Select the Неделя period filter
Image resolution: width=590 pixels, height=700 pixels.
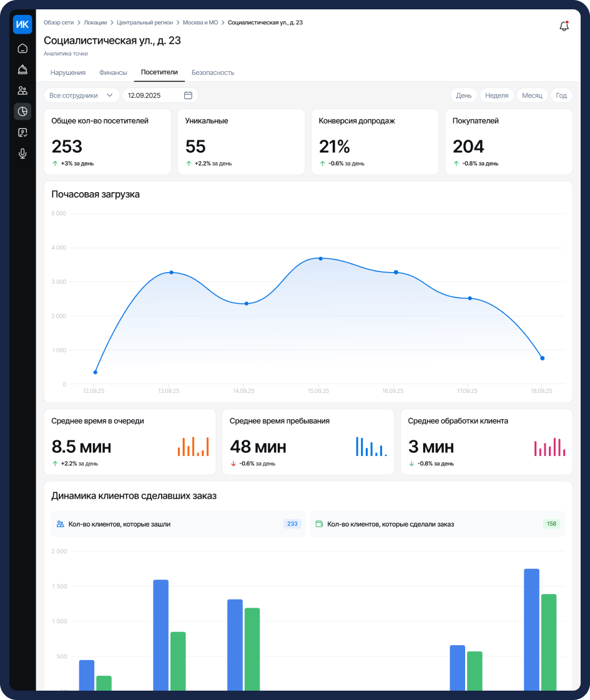(496, 95)
